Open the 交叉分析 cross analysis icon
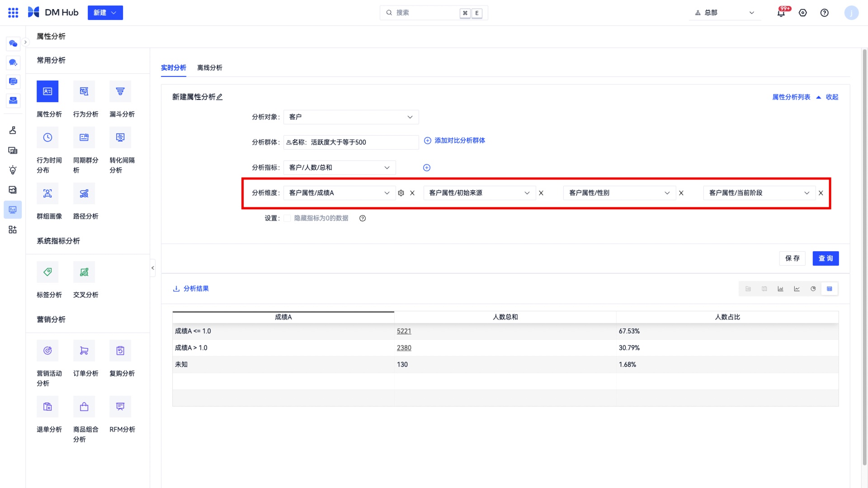868x488 pixels. [x=84, y=272]
